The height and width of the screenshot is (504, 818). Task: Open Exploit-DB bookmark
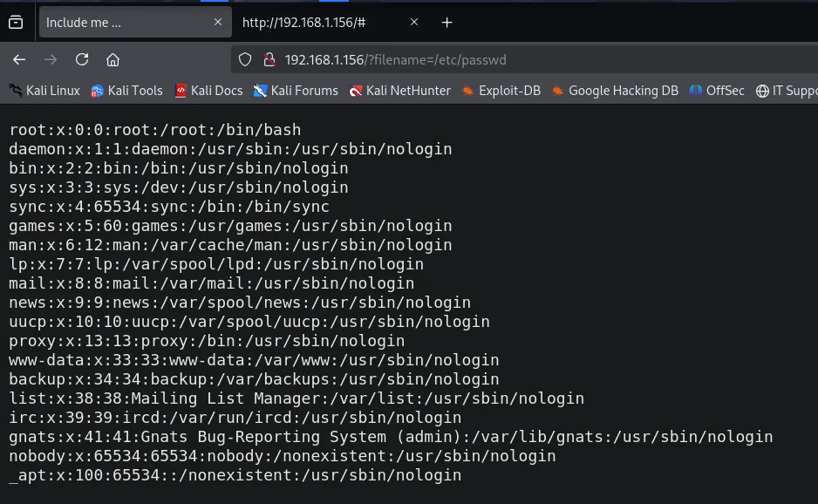point(501,91)
